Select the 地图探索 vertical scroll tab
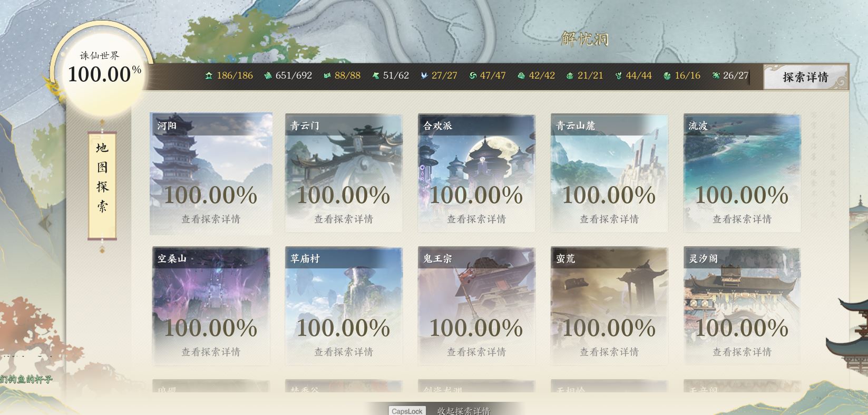The height and width of the screenshot is (415, 868). pyautogui.click(x=102, y=186)
